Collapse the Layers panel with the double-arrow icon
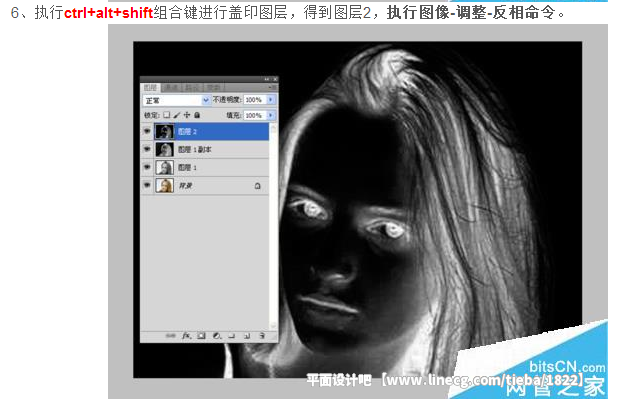This screenshot has height=399, width=624. click(x=266, y=80)
